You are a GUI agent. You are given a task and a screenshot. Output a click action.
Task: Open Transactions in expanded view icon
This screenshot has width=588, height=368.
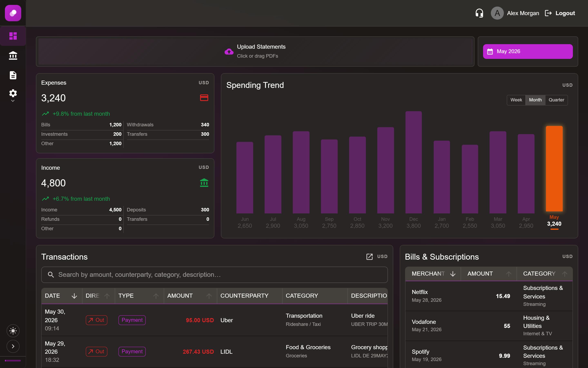click(369, 257)
